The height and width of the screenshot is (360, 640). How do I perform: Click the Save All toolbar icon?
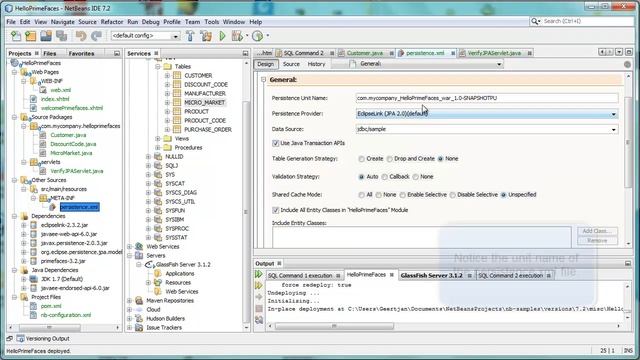[62, 36]
